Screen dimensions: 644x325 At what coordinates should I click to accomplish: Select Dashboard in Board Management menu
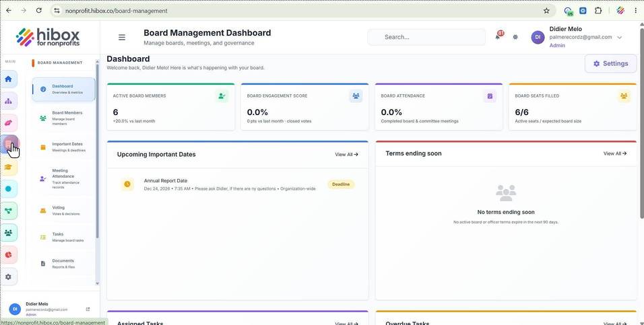tap(63, 89)
